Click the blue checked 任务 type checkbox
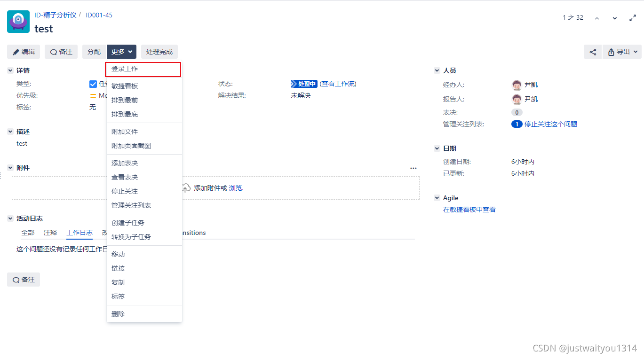 coord(93,84)
